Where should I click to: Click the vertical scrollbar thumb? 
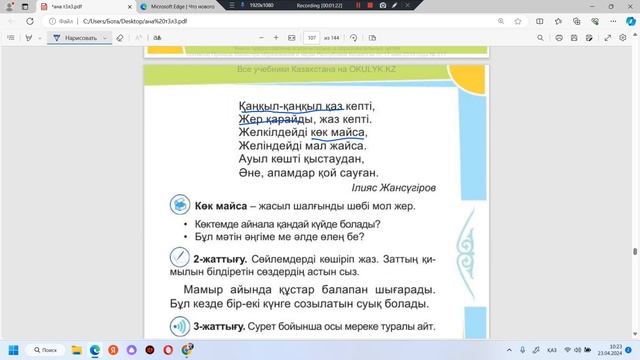pos(635,251)
